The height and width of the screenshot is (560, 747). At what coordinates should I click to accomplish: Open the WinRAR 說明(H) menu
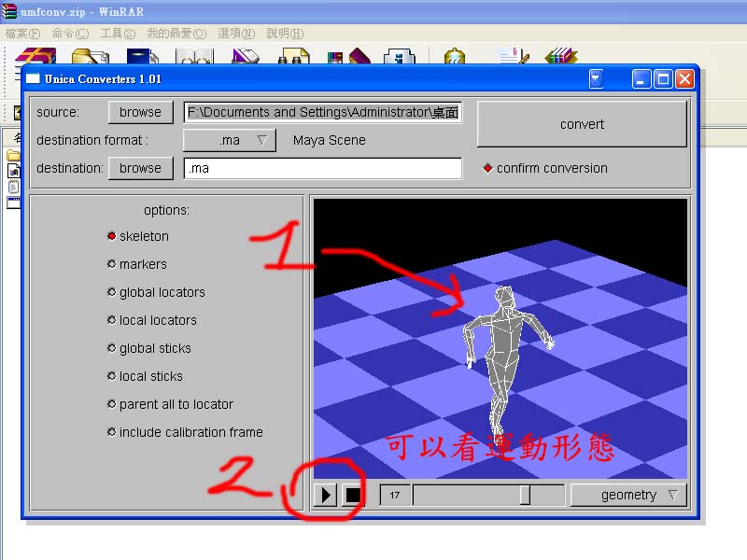(x=285, y=34)
